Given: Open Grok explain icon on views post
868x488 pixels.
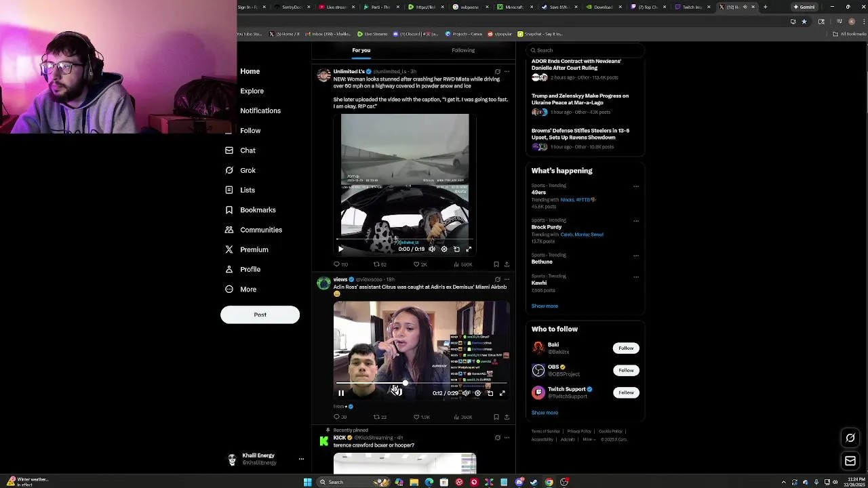Looking at the screenshot, I should click(x=497, y=279).
